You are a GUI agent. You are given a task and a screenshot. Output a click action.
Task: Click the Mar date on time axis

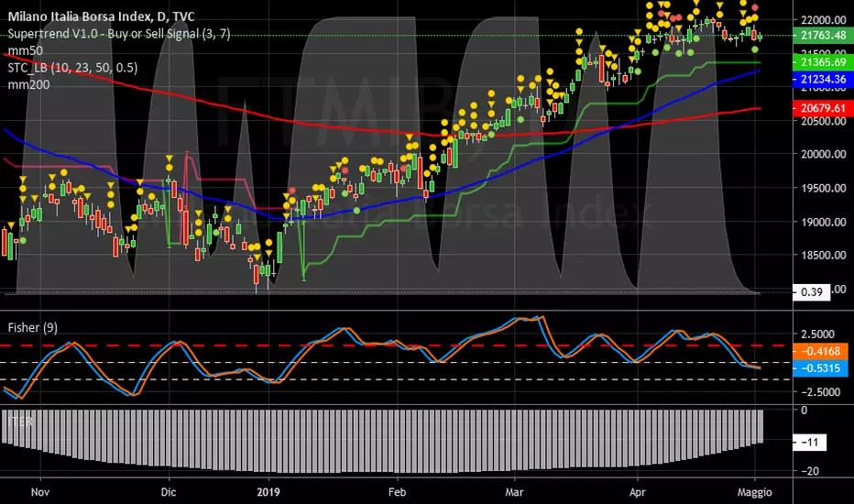(514, 492)
